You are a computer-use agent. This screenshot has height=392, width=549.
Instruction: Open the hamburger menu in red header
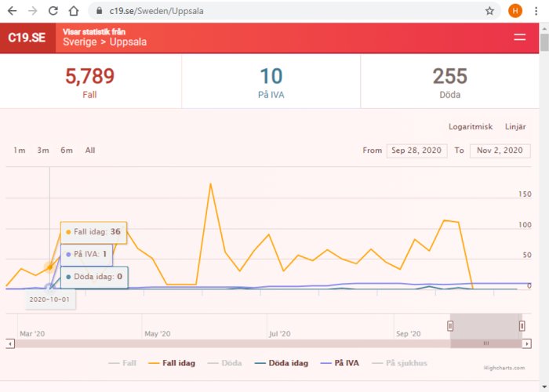(519, 38)
